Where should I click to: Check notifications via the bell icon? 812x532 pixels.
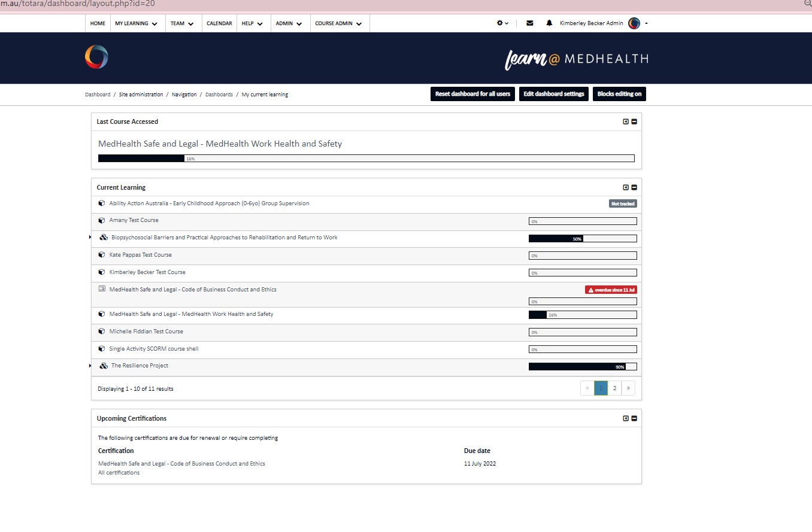[549, 23]
